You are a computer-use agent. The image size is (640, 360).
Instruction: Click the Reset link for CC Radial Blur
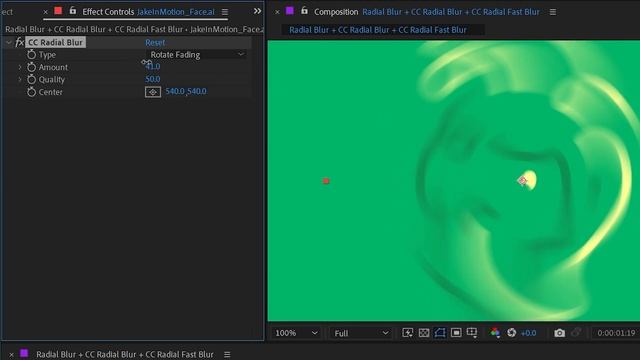pos(155,42)
